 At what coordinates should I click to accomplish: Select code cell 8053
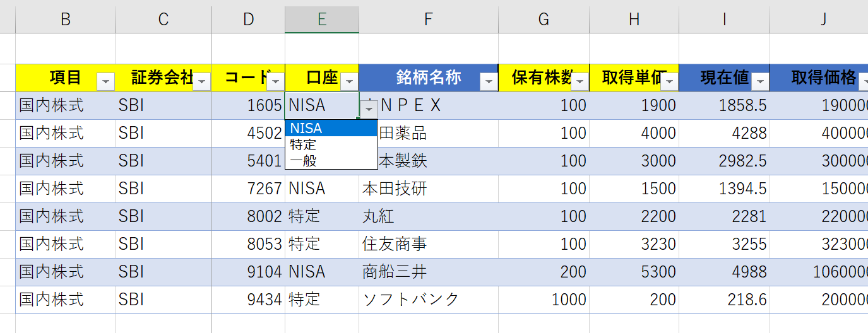coord(248,244)
